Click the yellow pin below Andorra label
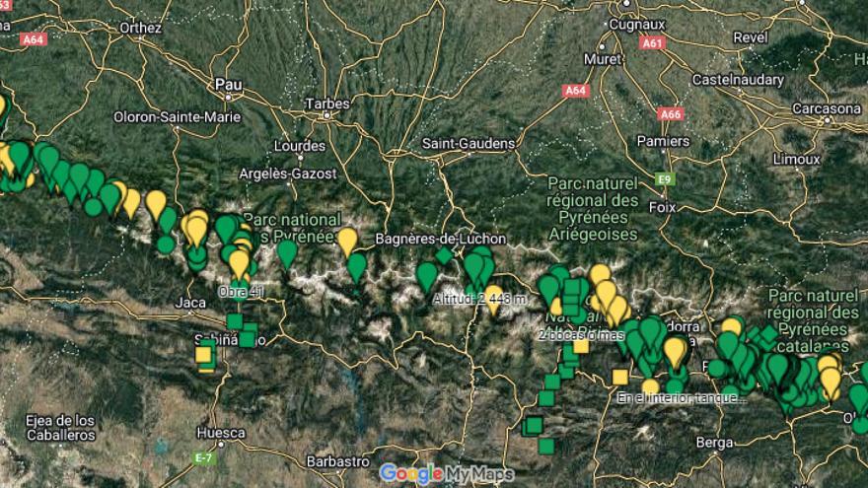 pyautogui.click(x=675, y=351)
